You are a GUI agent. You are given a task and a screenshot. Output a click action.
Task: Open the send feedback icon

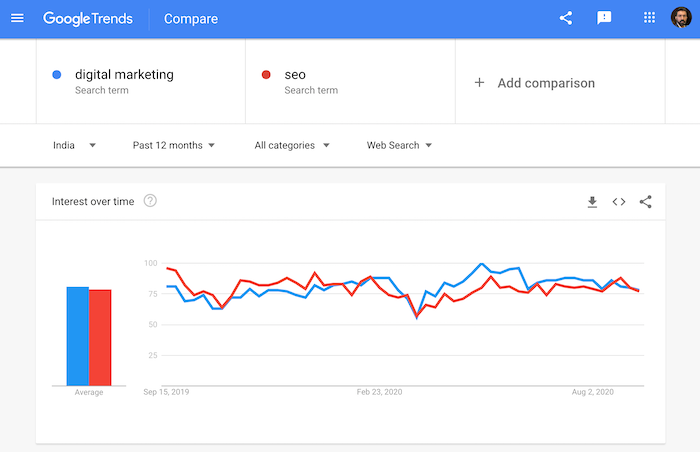[x=604, y=18]
